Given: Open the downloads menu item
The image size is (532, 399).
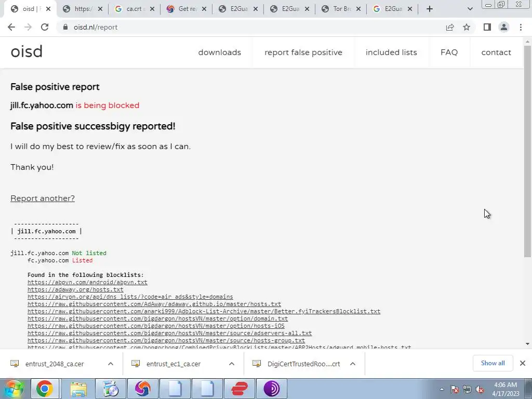Looking at the screenshot, I should click(x=220, y=52).
